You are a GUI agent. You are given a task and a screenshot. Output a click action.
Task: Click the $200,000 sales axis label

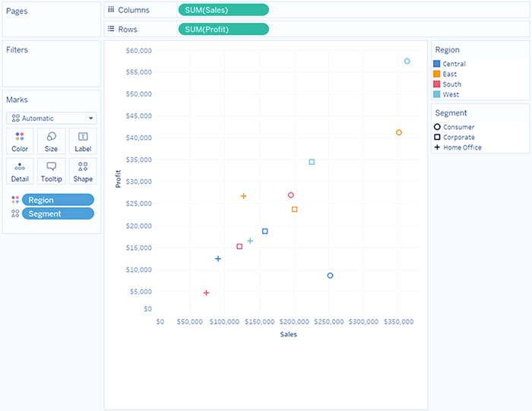point(294,322)
